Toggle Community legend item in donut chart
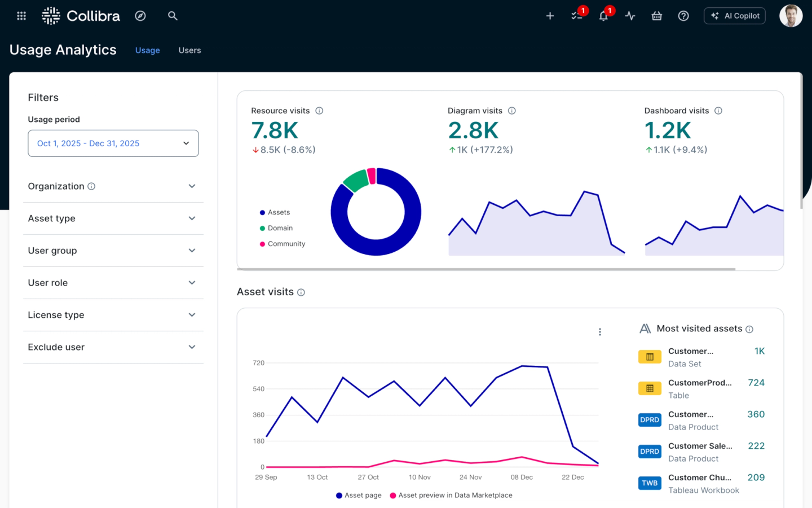812x508 pixels. (x=286, y=244)
